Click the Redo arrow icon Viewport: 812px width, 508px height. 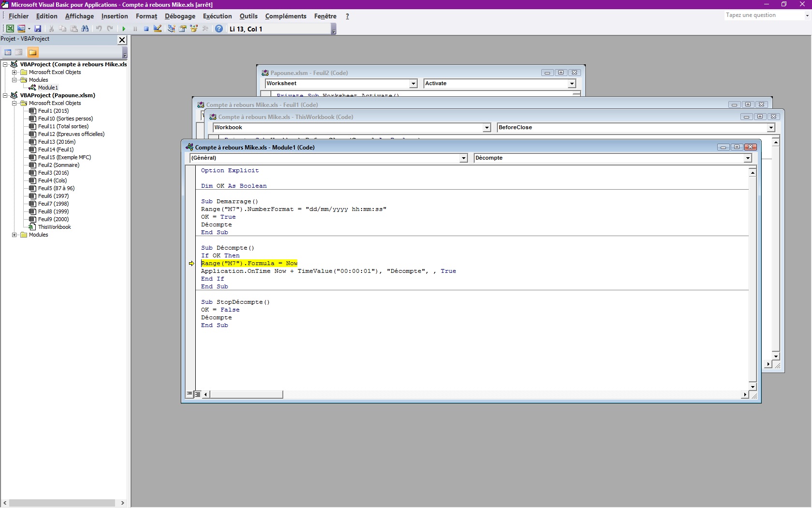pyautogui.click(x=110, y=29)
